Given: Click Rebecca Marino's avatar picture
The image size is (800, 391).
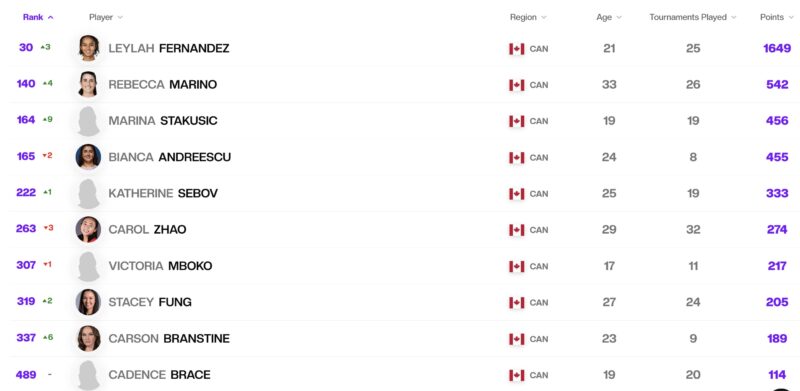Looking at the screenshot, I should [88, 84].
